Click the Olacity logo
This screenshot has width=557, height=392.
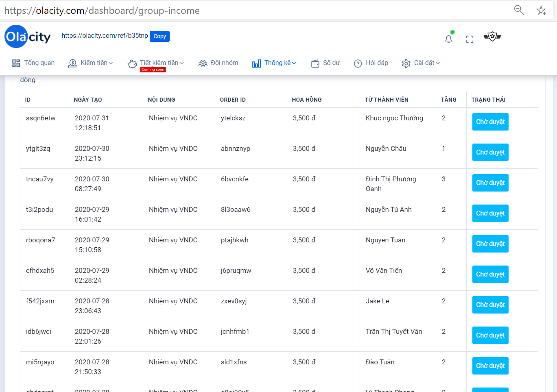point(28,37)
